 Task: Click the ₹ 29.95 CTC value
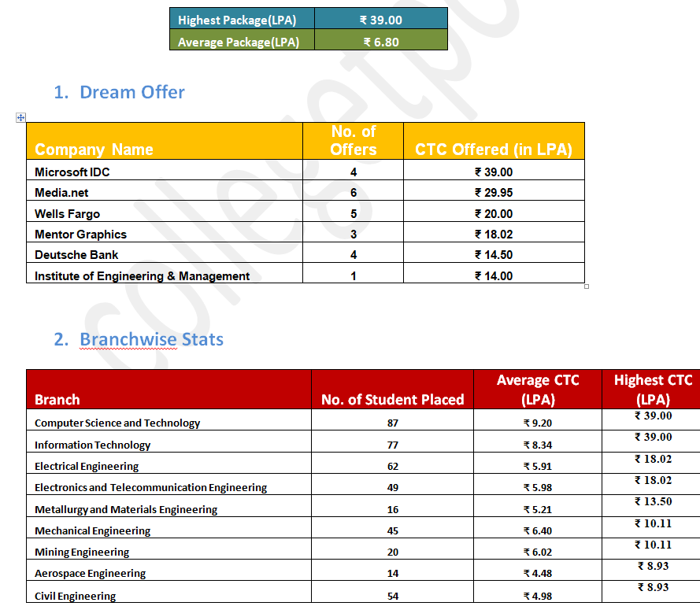click(494, 193)
